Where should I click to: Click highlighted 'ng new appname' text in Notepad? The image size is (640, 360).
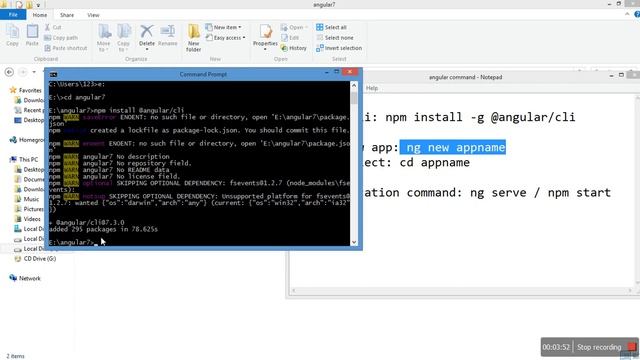click(x=453, y=147)
